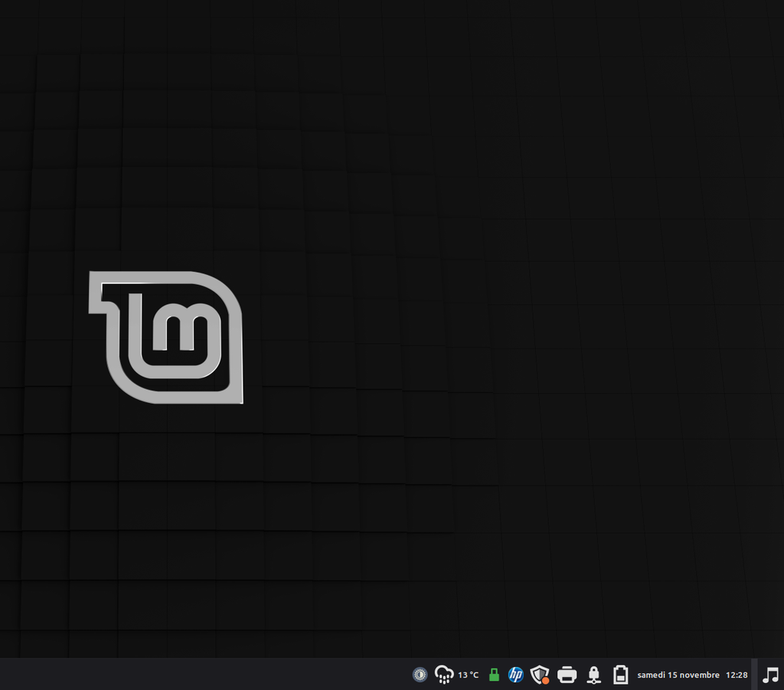Open the HP device manager icon

click(516, 675)
